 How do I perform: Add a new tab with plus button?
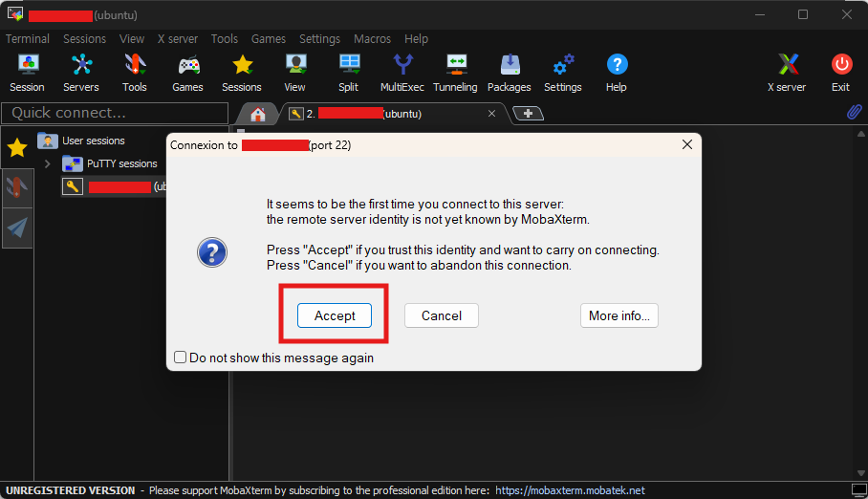click(528, 114)
